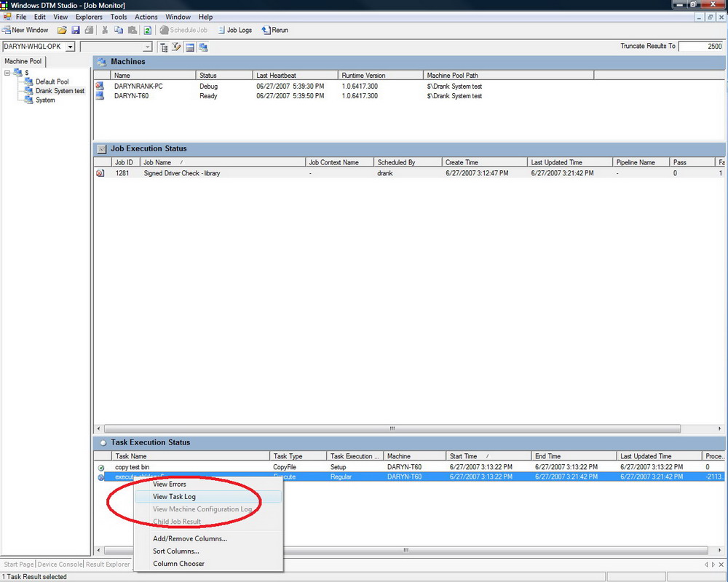This screenshot has width=728, height=582.
Task: Click the Job Execution Status header icon
Action: click(x=102, y=149)
